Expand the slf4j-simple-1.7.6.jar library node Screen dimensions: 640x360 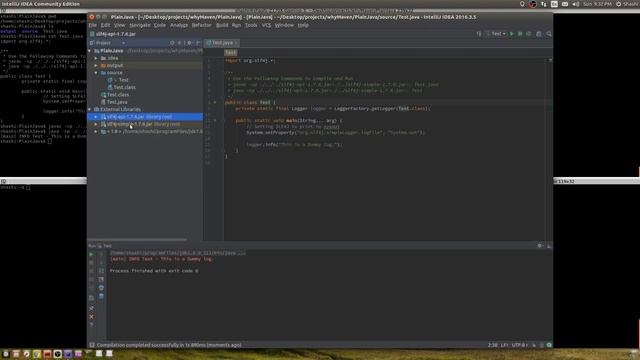(96, 124)
